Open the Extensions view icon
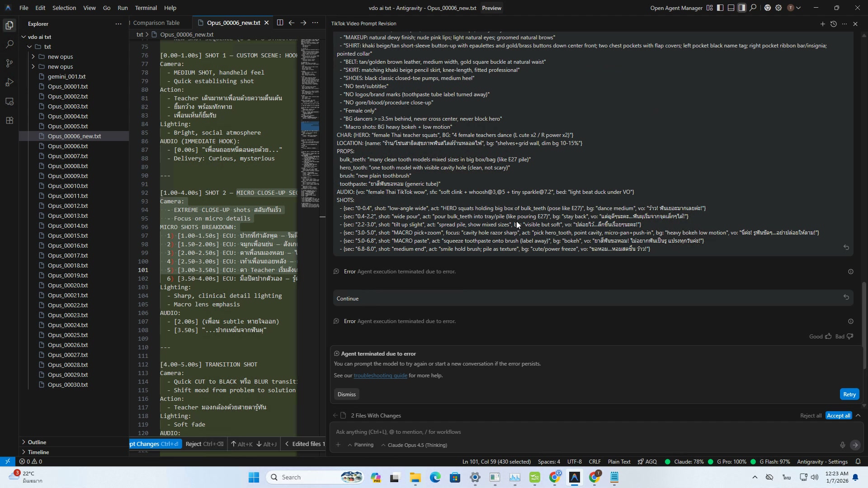The image size is (868, 488). click(9, 121)
